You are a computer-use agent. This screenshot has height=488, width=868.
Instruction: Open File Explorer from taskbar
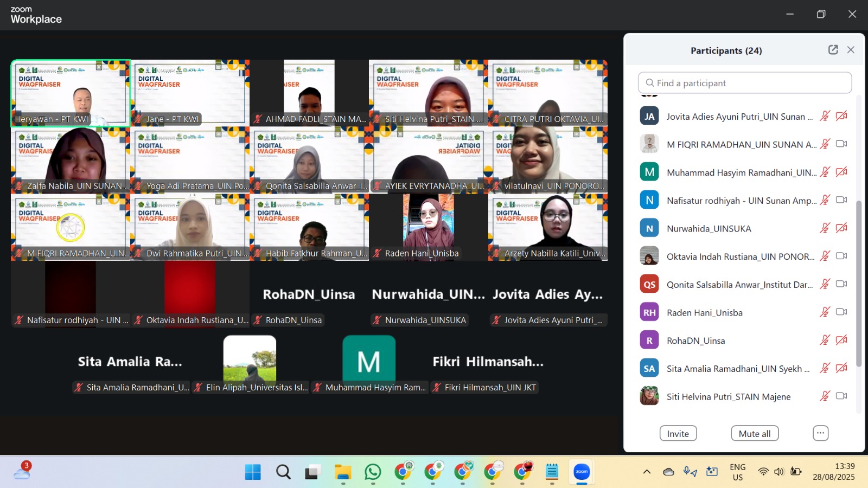coord(343,472)
